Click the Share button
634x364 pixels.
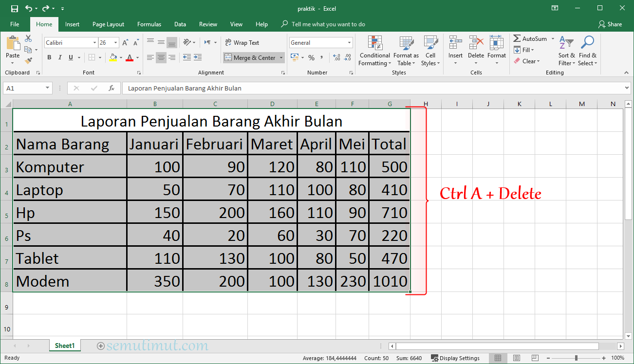[610, 24]
